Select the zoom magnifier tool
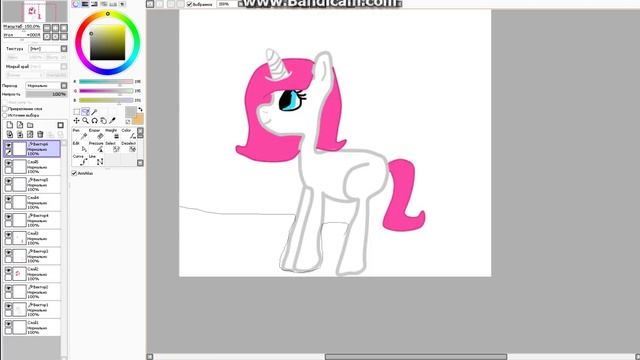Viewport: 640px width, 360px height. pyautogui.click(x=85, y=121)
